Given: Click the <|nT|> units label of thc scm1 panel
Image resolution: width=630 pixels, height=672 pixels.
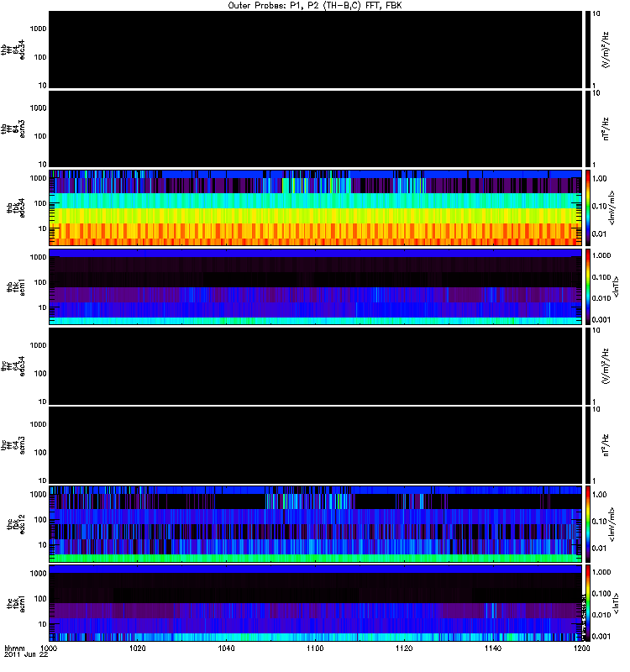Looking at the screenshot, I should click(616, 603).
